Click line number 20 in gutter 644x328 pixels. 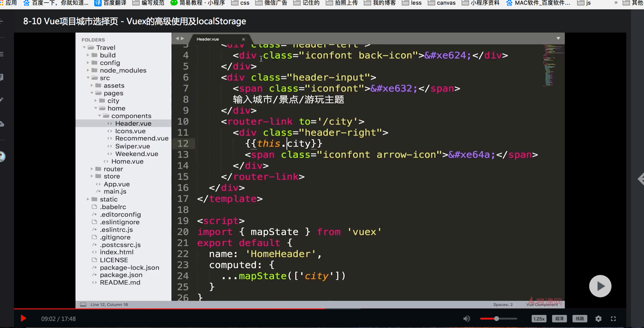point(183,232)
